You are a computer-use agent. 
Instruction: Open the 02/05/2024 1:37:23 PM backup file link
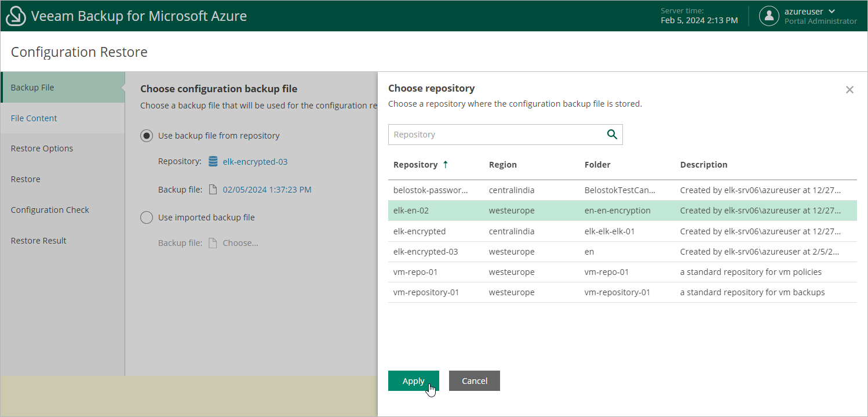[x=267, y=190]
